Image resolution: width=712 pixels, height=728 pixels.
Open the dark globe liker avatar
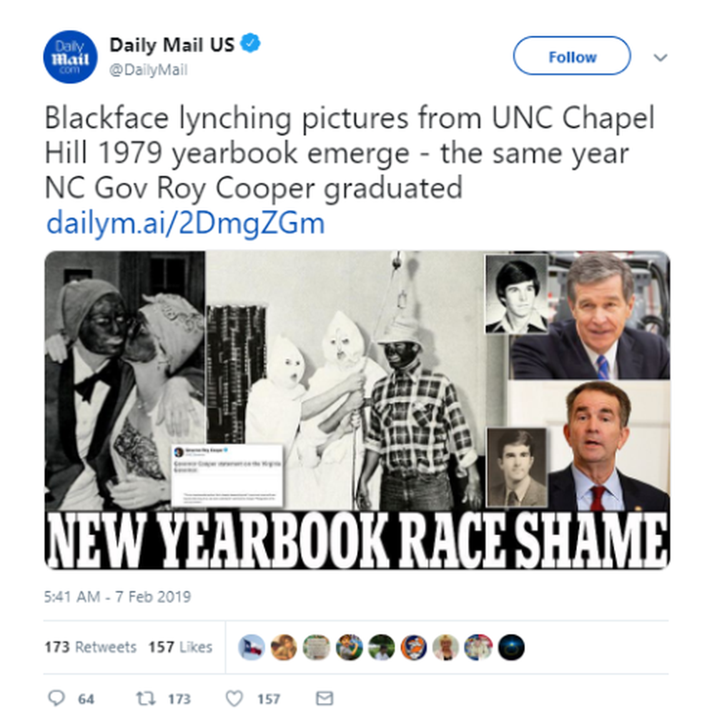pos(512,647)
